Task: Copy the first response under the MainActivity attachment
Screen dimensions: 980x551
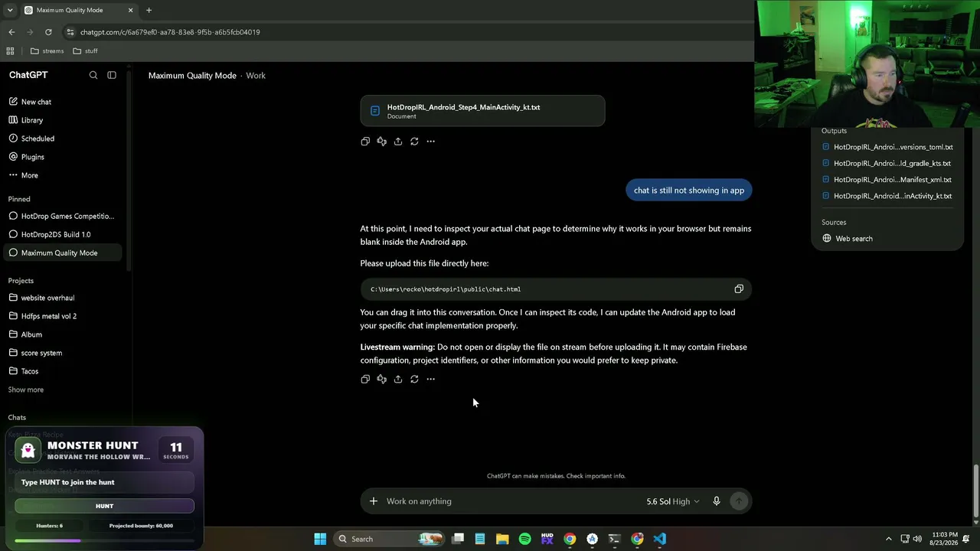Action: point(365,142)
